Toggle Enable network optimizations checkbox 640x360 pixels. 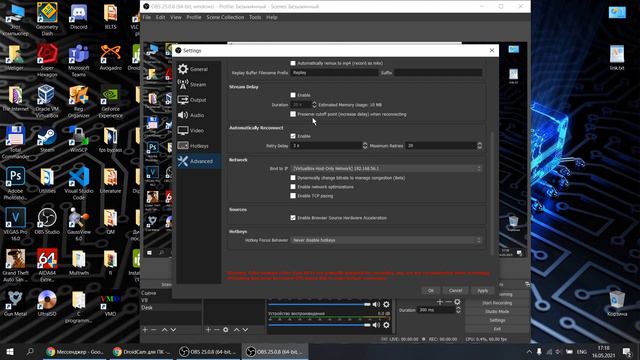point(293,187)
